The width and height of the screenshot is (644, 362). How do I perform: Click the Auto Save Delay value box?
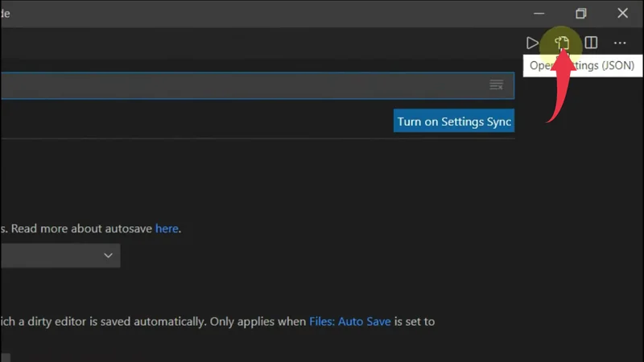coord(5,356)
